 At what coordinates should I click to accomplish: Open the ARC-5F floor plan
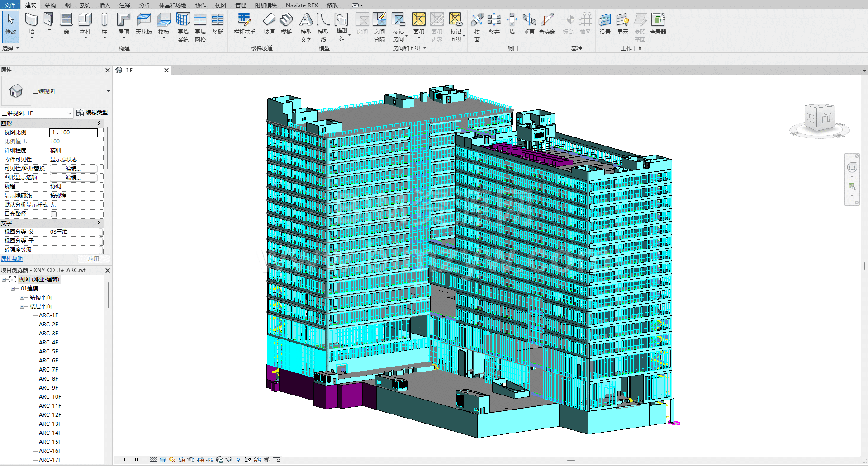click(48, 352)
